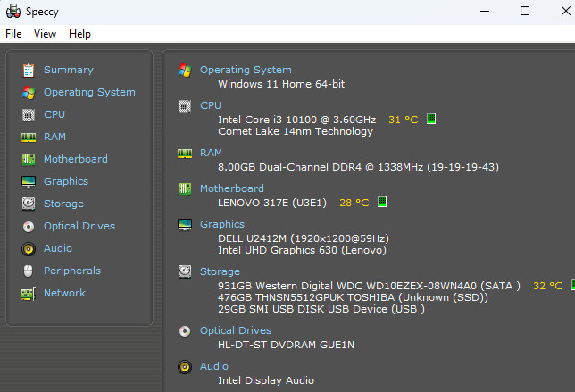
Task: Click the RAM stick icon in sidebar
Action: tap(28, 137)
